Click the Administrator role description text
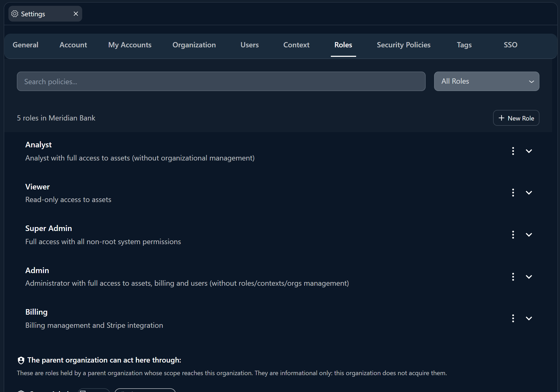This screenshot has width=560, height=392. (187, 283)
